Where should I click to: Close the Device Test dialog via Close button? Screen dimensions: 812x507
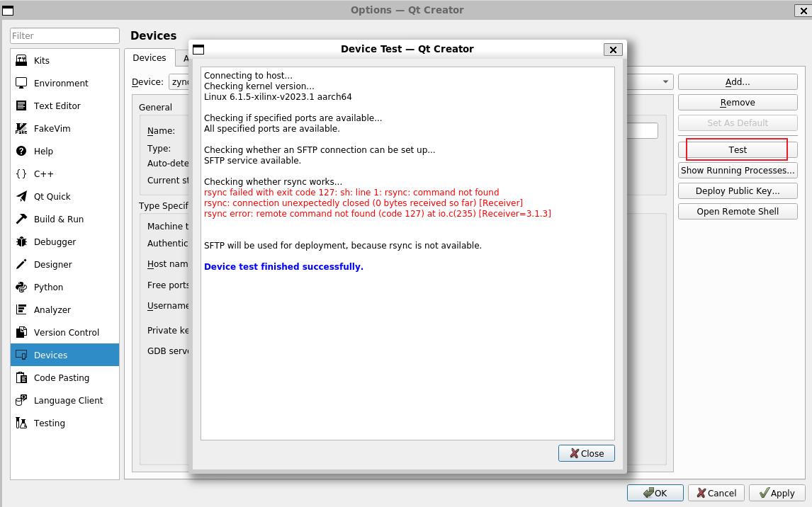pyautogui.click(x=586, y=453)
